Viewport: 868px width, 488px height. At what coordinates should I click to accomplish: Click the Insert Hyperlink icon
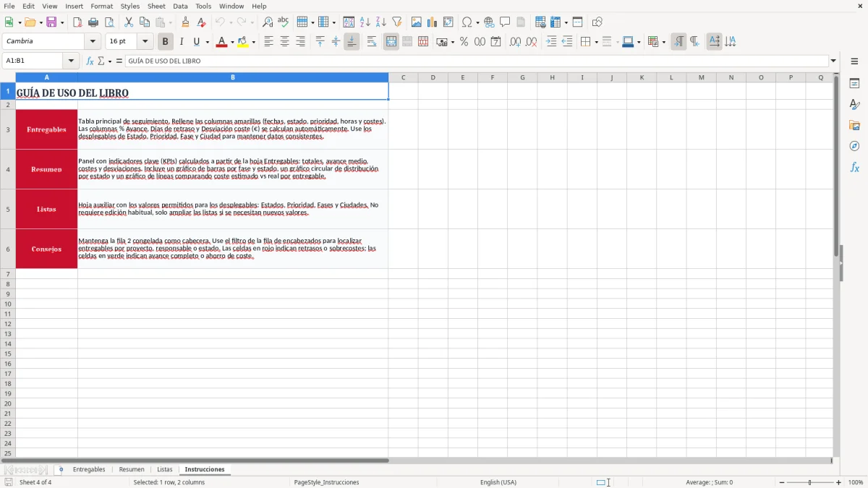click(489, 22)
